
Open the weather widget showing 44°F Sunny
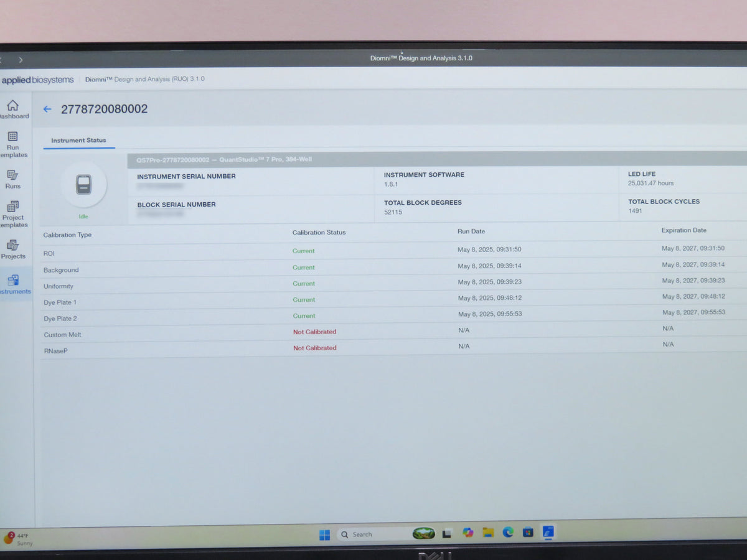click(x=17, y=539)
